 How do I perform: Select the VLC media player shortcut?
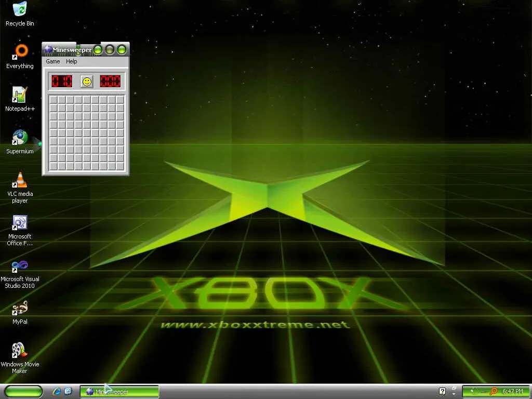coord(20,188)
